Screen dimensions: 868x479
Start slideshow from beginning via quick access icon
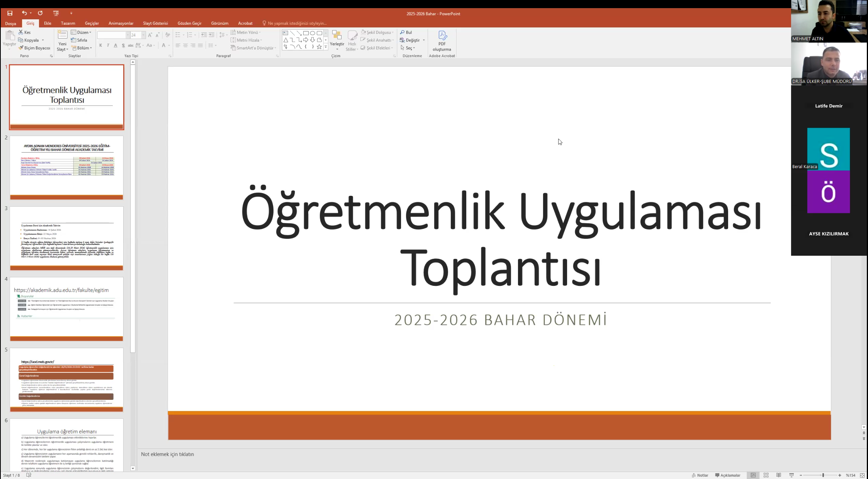pyautogui.click(x=56, y=13)
